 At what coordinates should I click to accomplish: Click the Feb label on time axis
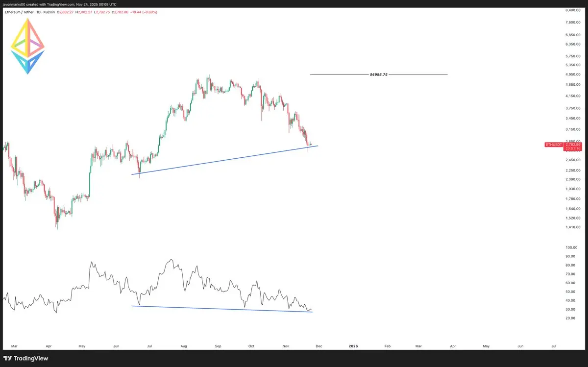(x=388, y=346)
